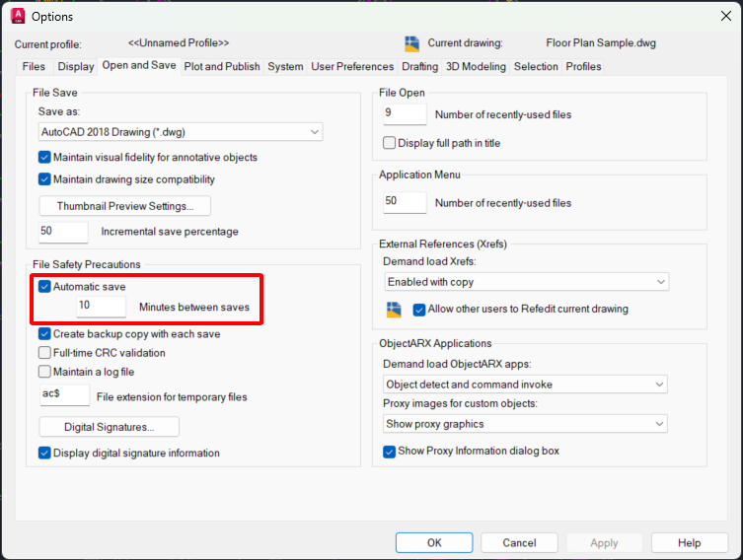Viewport: 743px width, 560px height.
Task: Select the 3D Modeling tab
Action: coord(476,67)
